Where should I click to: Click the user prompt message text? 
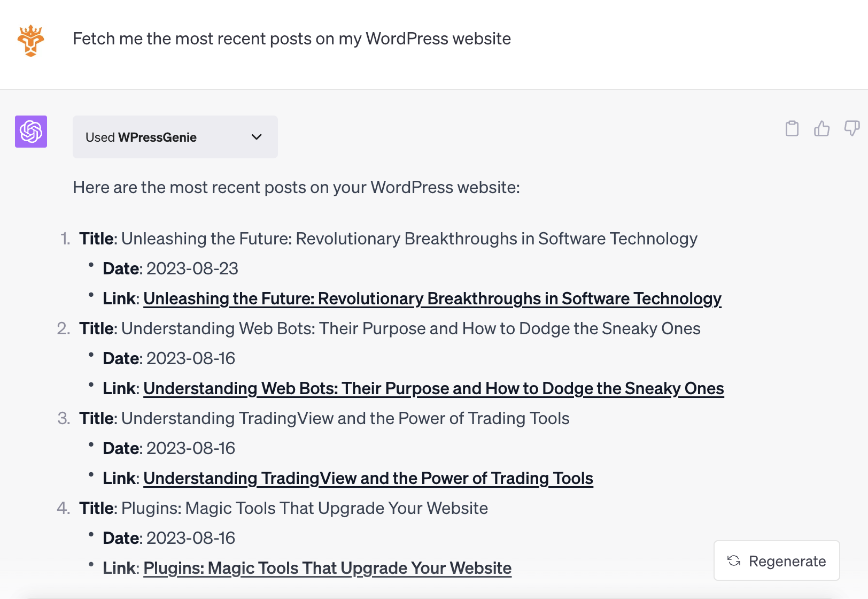[x=292, y=39]
